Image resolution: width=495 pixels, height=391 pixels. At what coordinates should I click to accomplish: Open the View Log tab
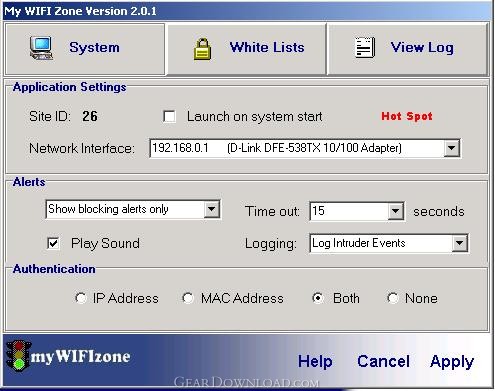coord(407,49)
